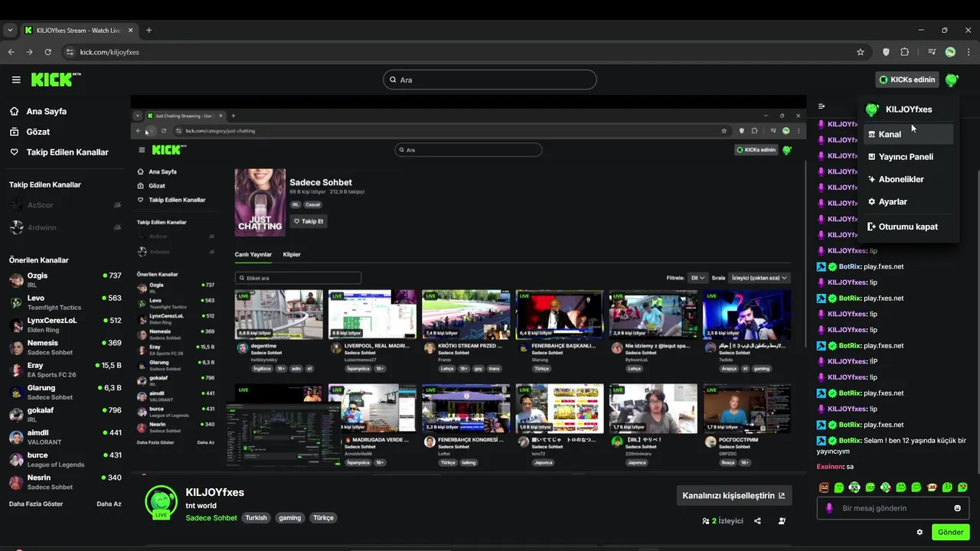Click the user icon next to share
Viewport: 980px width, 551px height.
782,521
